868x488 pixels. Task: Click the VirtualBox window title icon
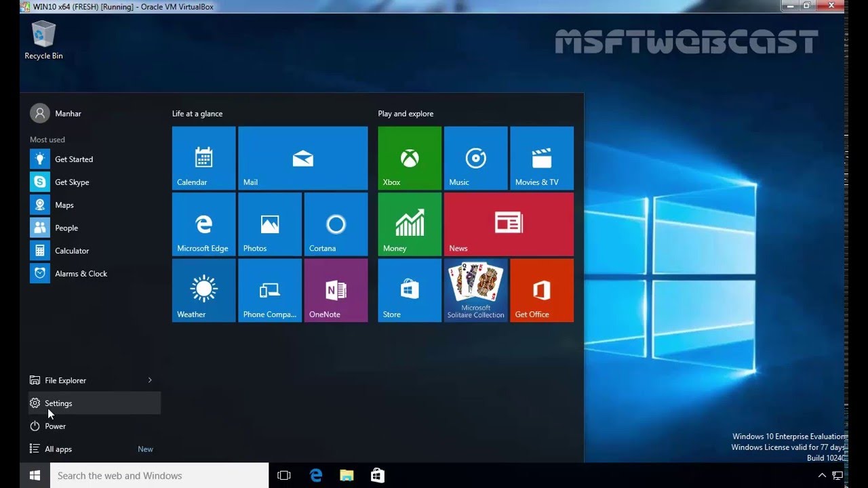tap(26, 6)
